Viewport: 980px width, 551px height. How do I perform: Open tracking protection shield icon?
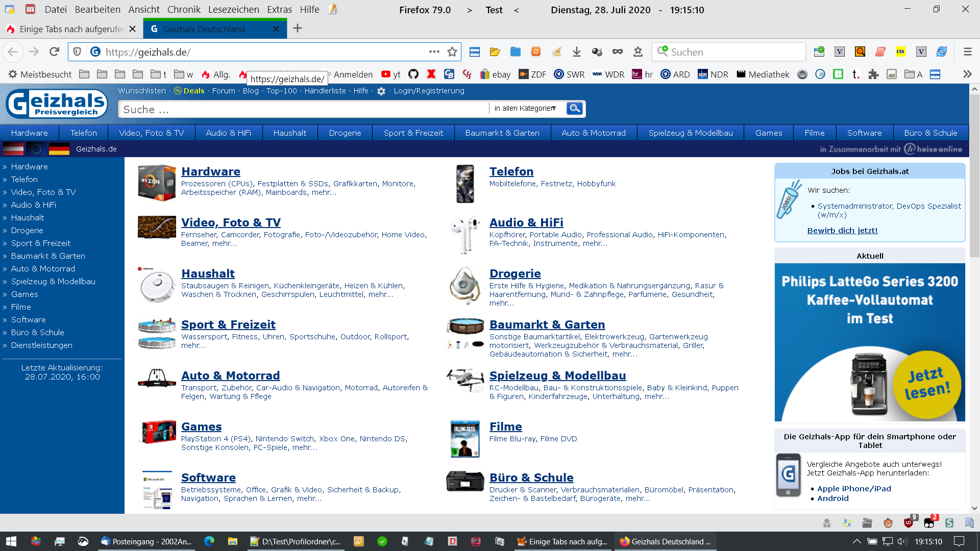(x=77, y=52)
